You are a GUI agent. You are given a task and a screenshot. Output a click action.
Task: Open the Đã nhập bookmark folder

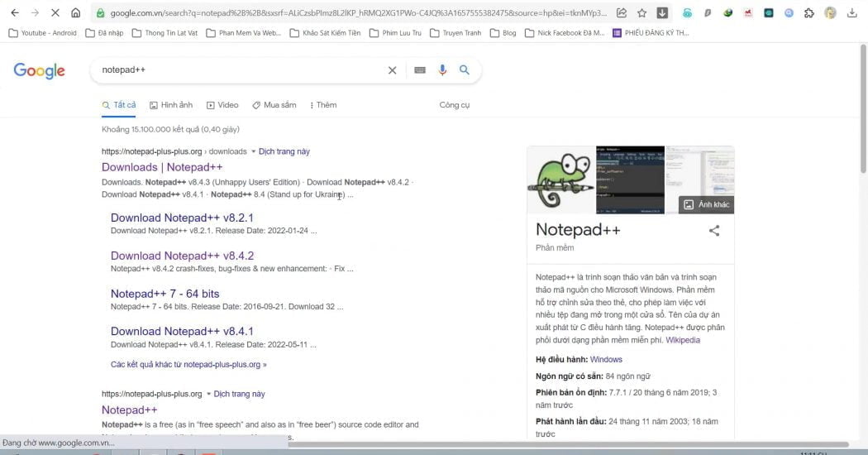coord(105,33)
